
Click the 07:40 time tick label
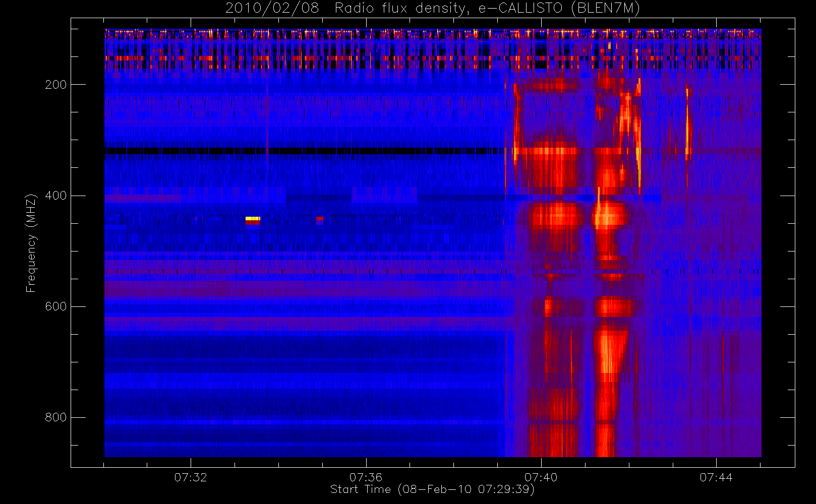[541, 477]
